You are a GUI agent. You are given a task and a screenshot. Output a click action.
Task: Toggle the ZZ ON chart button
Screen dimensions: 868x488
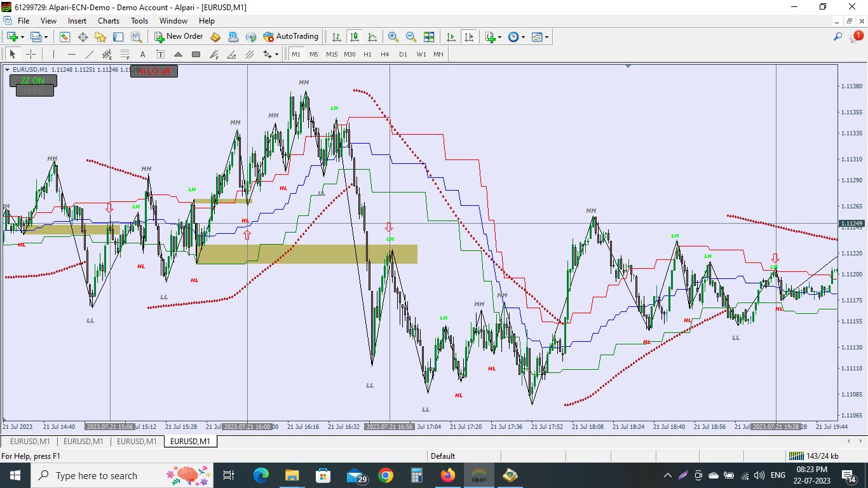point(33,81)
